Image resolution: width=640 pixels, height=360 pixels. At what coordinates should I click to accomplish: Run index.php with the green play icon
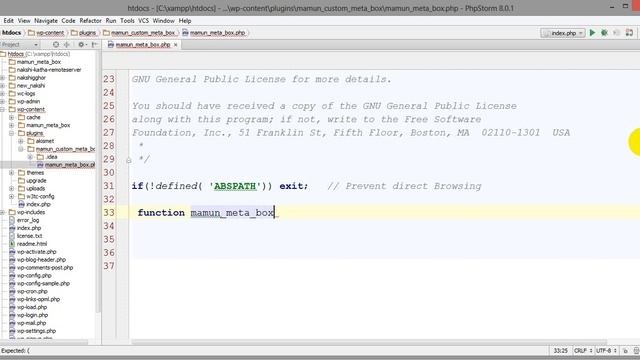tap(592, 33)
